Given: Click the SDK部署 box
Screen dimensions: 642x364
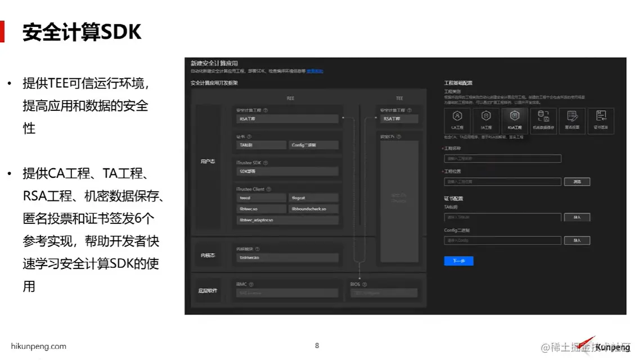Looking at the screenshot, I should click(288, 171).
